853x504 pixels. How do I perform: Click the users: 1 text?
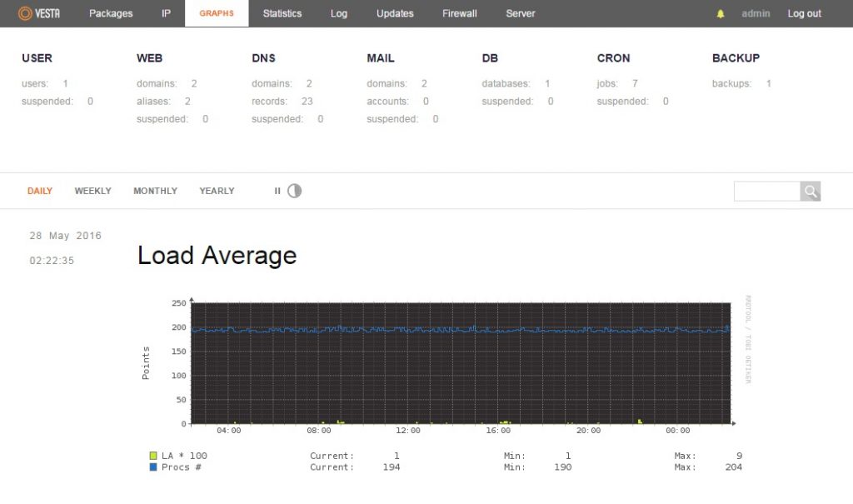coord(45,84)
